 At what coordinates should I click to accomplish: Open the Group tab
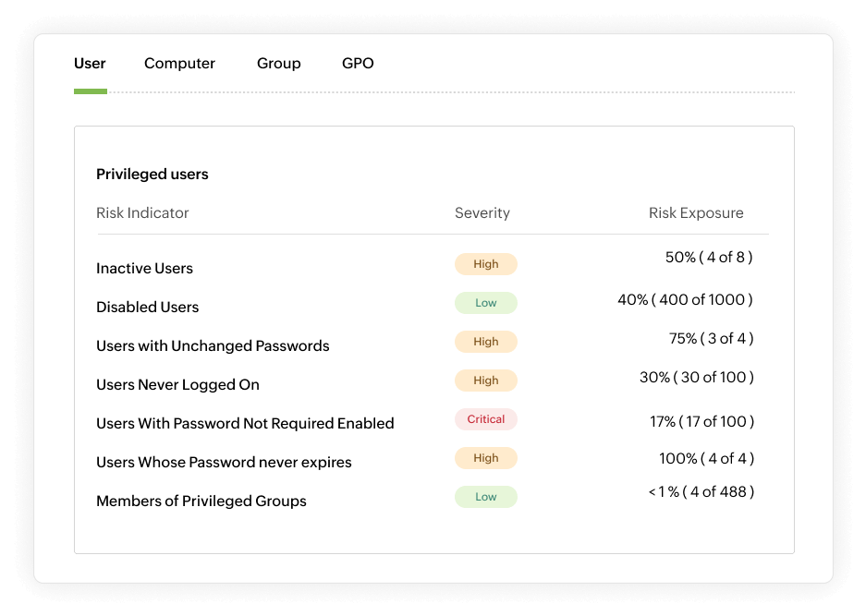click(278, 63)
